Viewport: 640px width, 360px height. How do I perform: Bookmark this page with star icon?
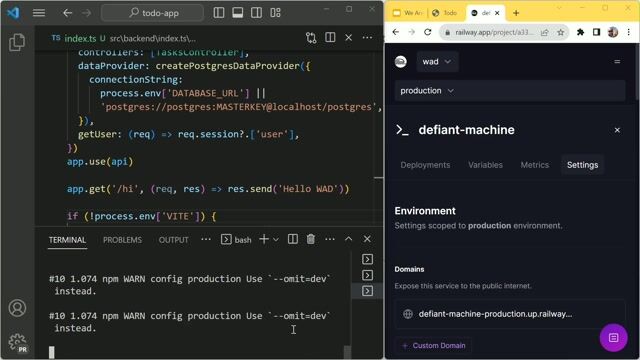(x=561, y=32)
